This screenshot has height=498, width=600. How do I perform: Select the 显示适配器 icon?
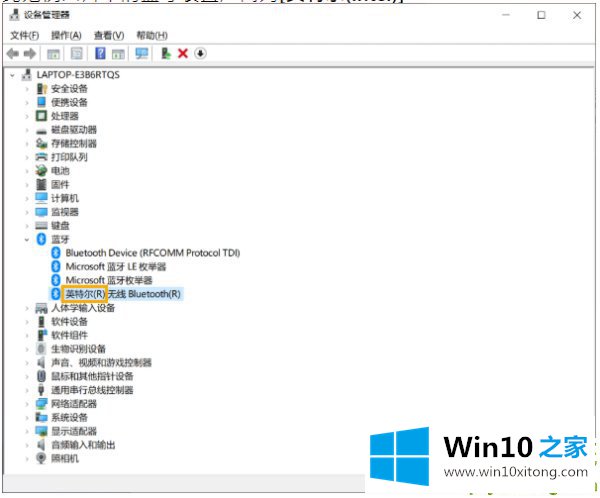coord(41,431)
